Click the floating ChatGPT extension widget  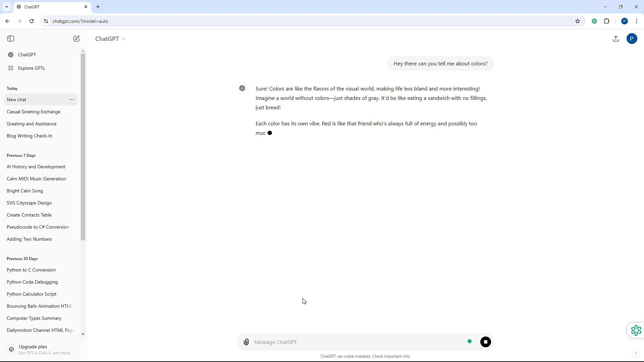pyautogui.click(x=636, y=330)
